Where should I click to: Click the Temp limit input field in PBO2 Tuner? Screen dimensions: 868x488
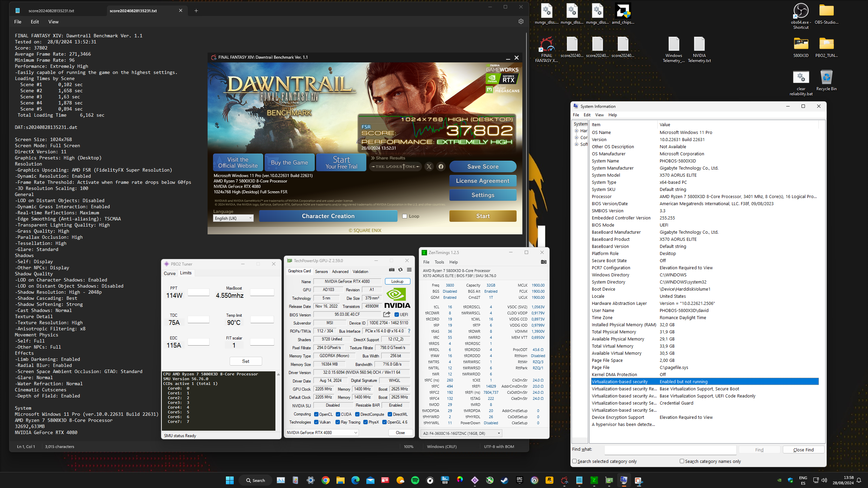pos(262,319)
